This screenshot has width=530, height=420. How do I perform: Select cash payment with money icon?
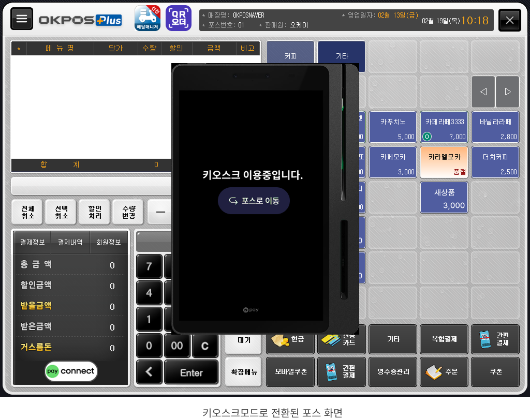290,339
